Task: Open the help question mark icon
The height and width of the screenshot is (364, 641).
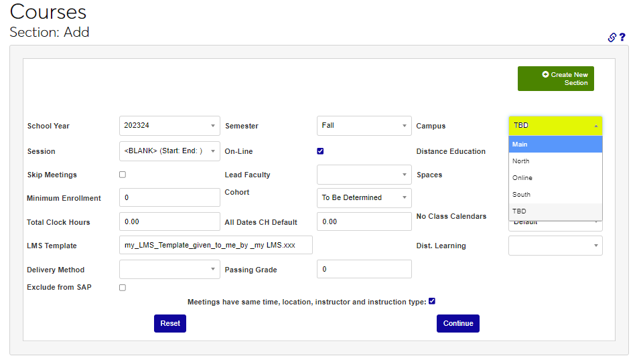Action: click(x=622, y=37)
